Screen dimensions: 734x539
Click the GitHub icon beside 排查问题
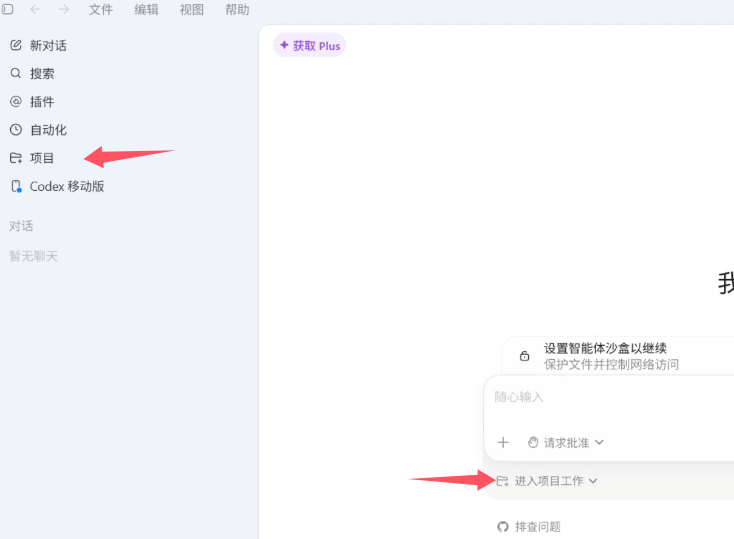point(503,527)
